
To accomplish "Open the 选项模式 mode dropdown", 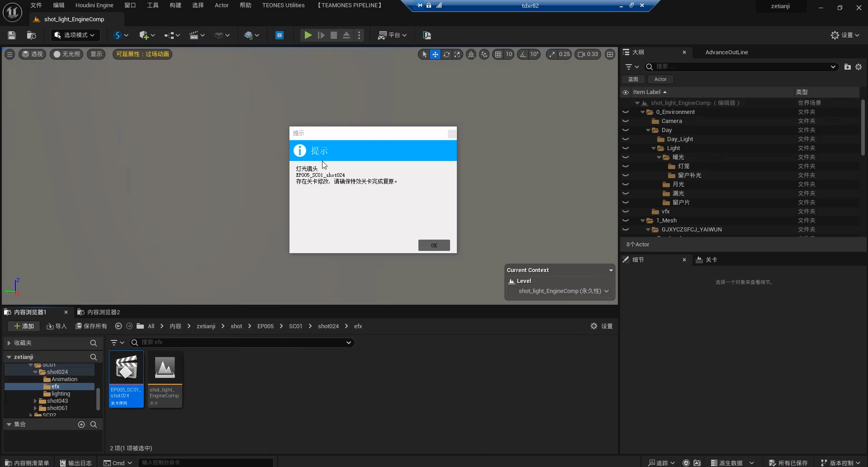I will tap(75, 35).
